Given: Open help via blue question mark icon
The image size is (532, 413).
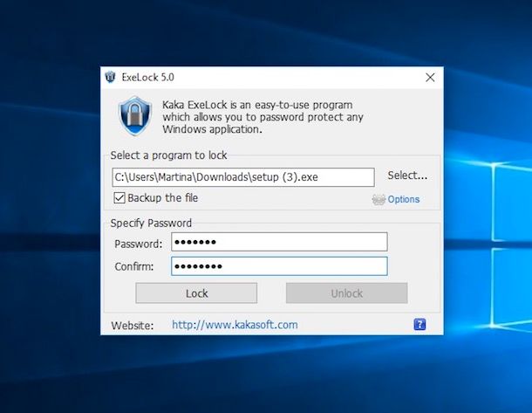Looking at the screenshot, I should pos(419,324).
